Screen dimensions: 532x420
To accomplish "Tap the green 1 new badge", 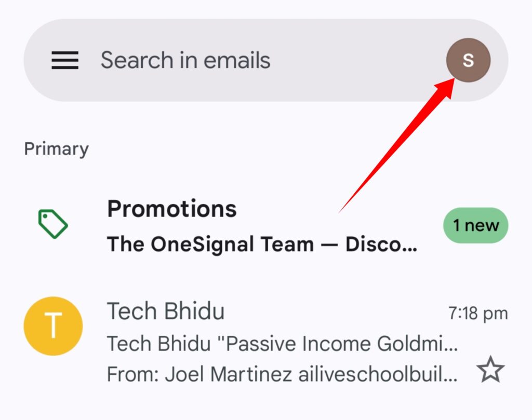I will (x=476, y=225).
